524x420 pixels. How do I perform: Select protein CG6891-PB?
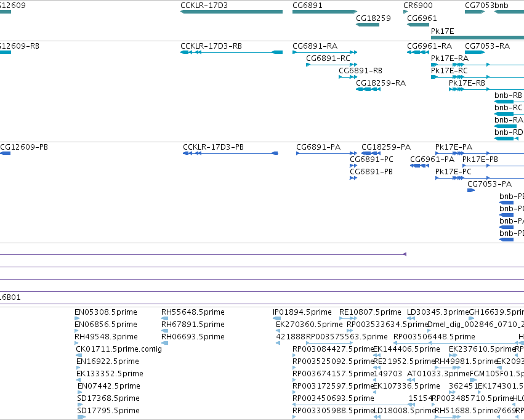353,178
